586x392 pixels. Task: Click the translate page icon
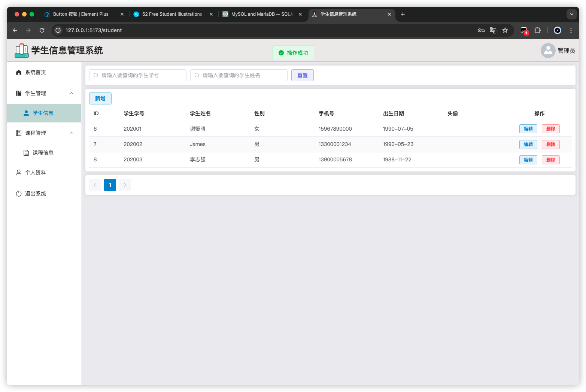pyautogui.click(x=493, y=30)
